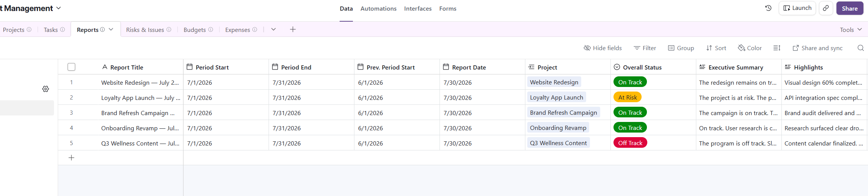Click 'The program is off track' summary
Viewport: 868px width, 196px height.
click(738, 143)
